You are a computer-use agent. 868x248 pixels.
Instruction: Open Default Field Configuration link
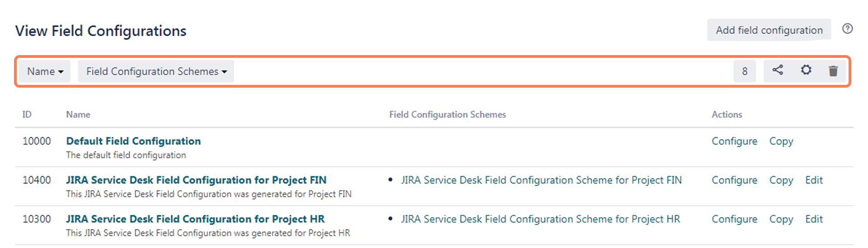pyautogui.click(x=133, y=141)
